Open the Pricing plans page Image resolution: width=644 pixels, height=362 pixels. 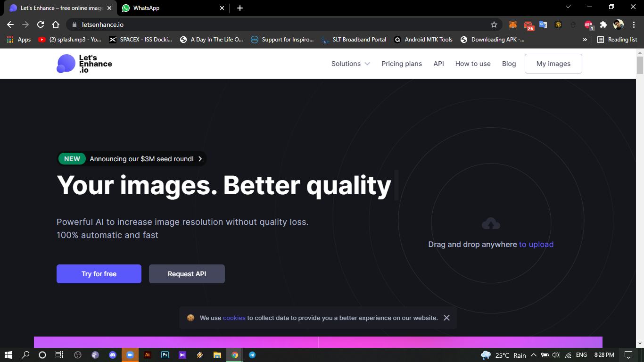[x=402, y=64]
